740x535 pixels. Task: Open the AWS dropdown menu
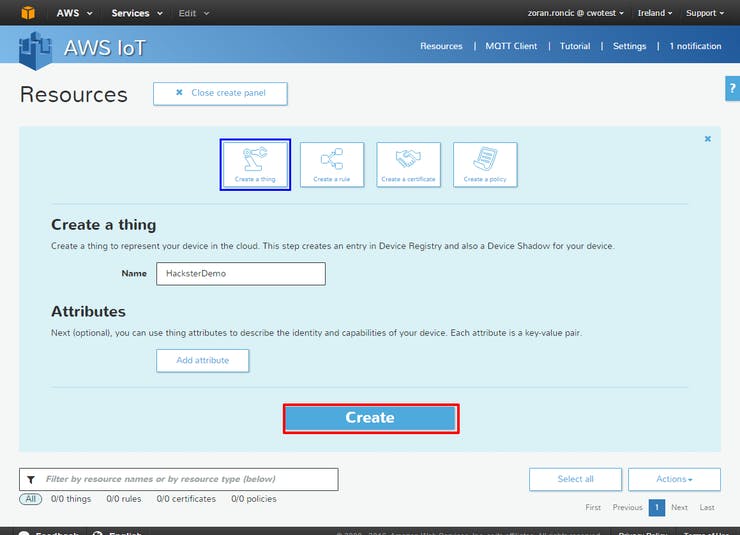coord(74,13)
